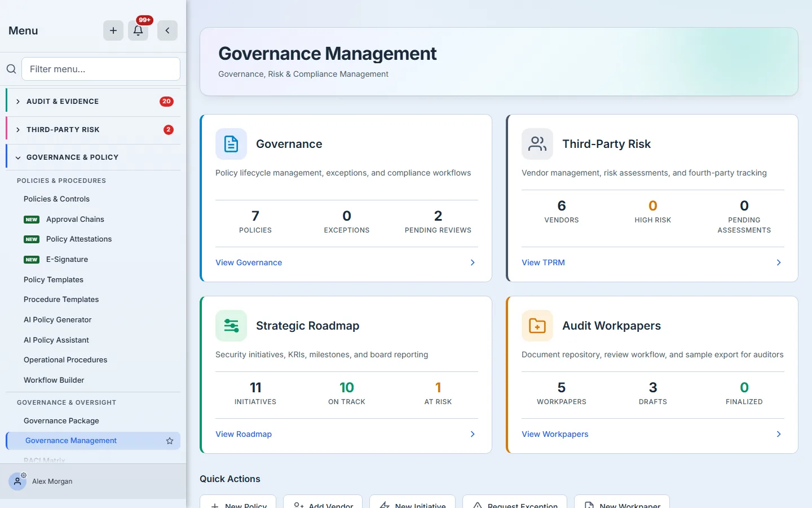Click the arrow beside View Workpapers
This screenshot has height=508, width=812.
[779, 434]
